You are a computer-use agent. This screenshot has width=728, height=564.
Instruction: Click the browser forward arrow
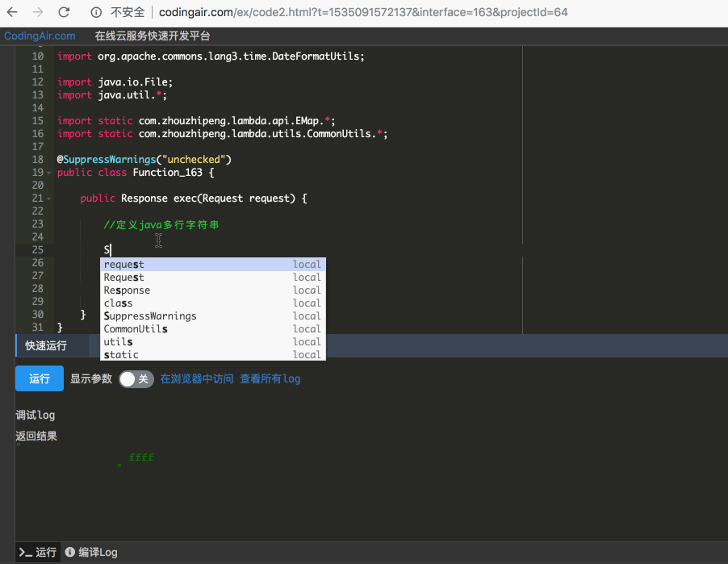point(37,12)
